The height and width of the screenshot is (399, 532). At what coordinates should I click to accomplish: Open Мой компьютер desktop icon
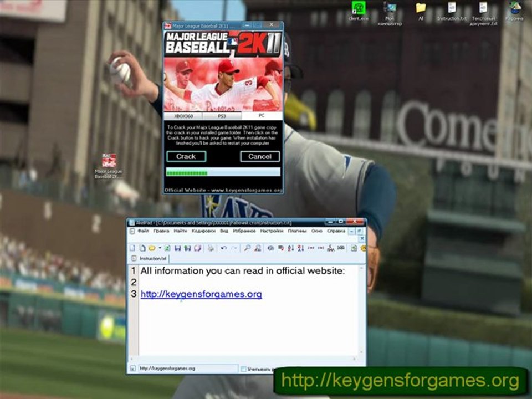(390, 13)
